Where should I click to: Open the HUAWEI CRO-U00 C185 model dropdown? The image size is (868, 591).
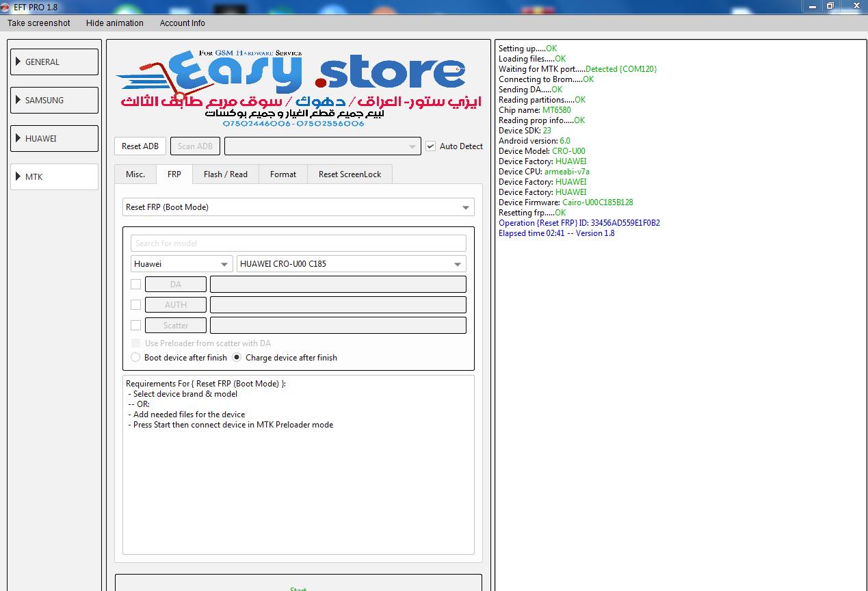click(x=352, y=264)
